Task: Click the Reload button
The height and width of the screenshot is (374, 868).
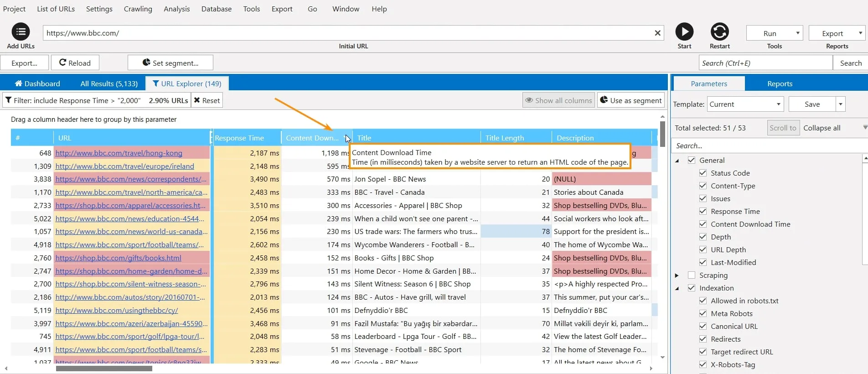Action: pyautogui.click(x=75, y=63)
